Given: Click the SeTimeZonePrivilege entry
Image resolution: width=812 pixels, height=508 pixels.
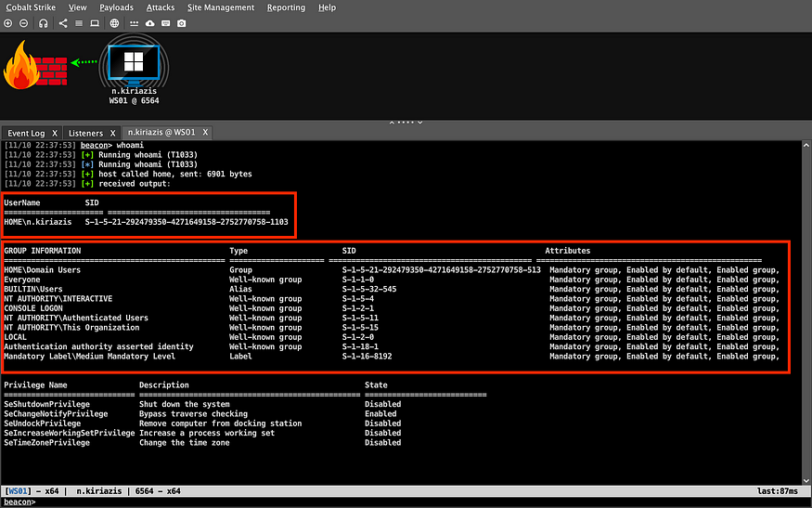Looking at the screenshot, I should pyautogui.click(x=46, y=443).
